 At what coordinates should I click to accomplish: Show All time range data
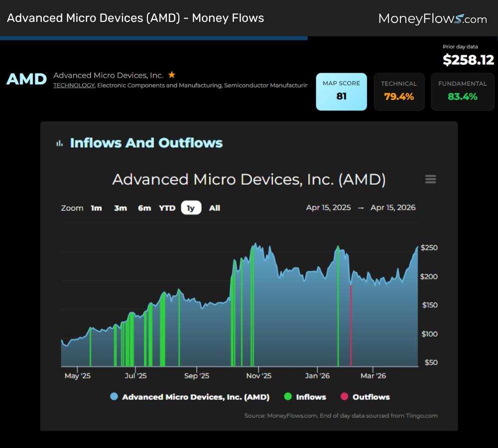point(215,208)
